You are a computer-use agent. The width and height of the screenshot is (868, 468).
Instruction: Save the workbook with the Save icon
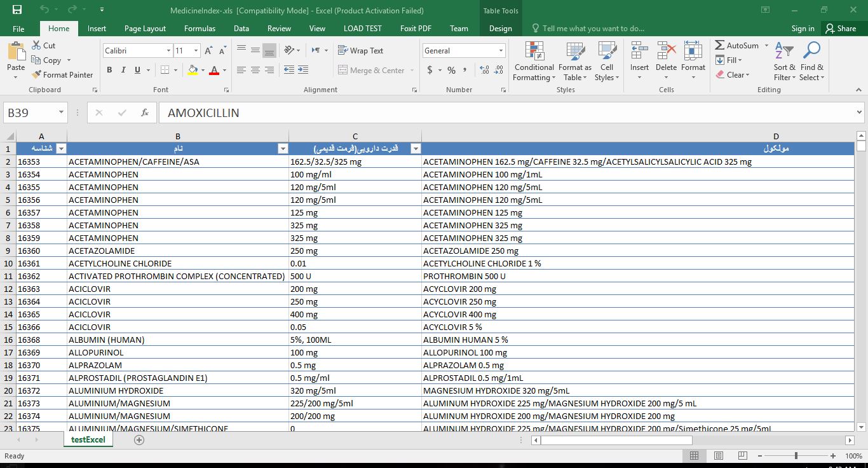[x=17, y=10]
